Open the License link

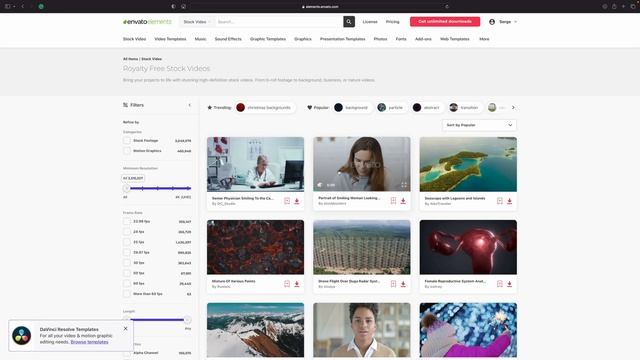370,22
